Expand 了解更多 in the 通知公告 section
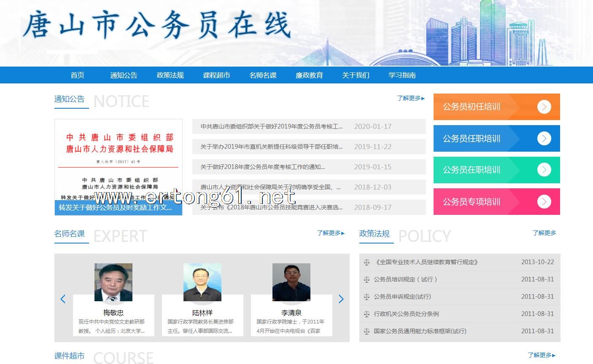 (410, 98)
